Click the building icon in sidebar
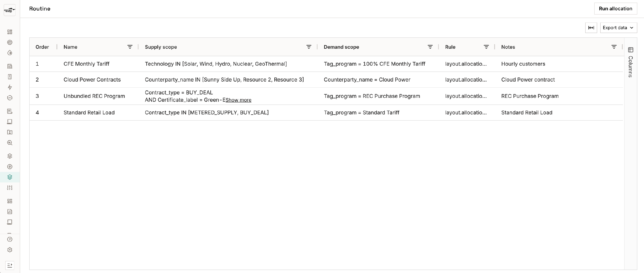Viewport: 644px width, 273px height. click(x=10, y=66)
